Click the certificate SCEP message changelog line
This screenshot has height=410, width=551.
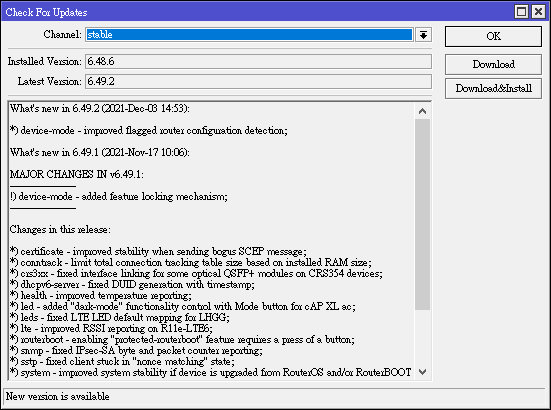[158, 252]
